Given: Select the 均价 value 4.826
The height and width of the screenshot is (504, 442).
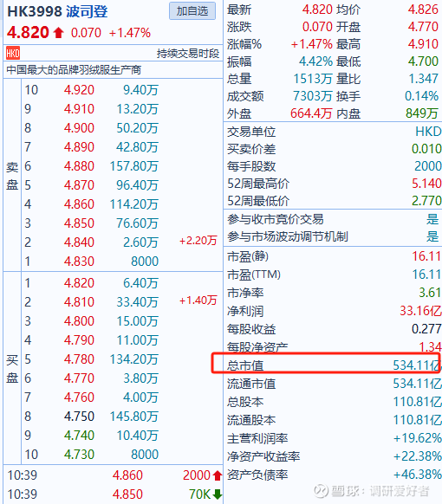Looking at the screenshot, I should coord(423,10).
